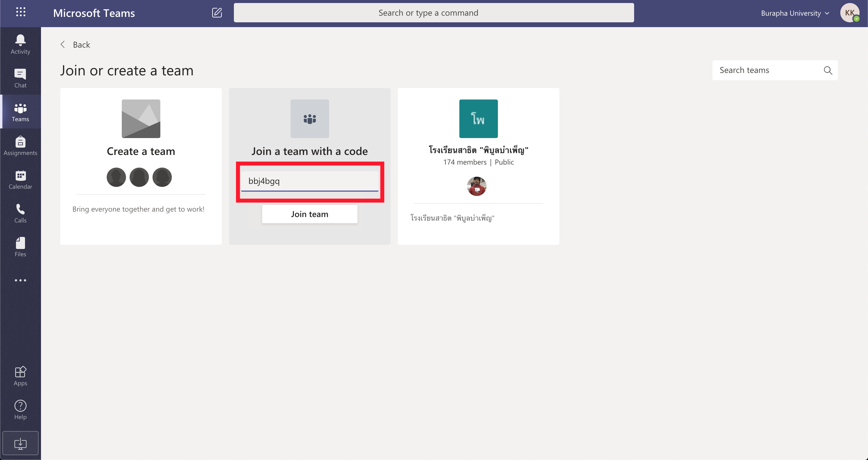This screenshot has width=868, height=460.
Task: Click the download desktop app icon
Action: 20,443
